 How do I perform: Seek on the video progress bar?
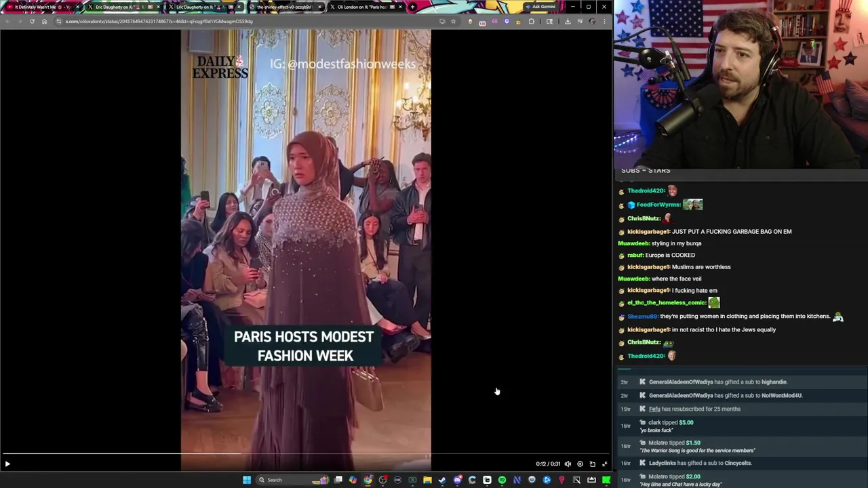[x=306, y=454]
